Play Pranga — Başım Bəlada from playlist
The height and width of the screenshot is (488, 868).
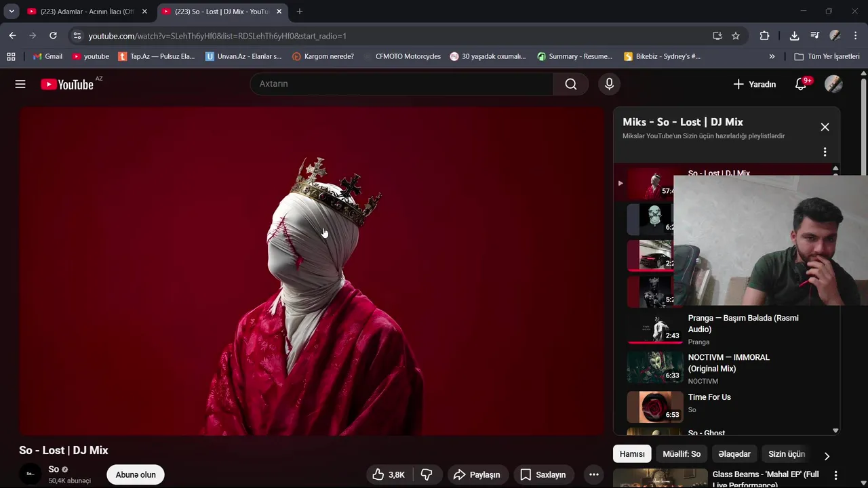[x=726, y=329]
